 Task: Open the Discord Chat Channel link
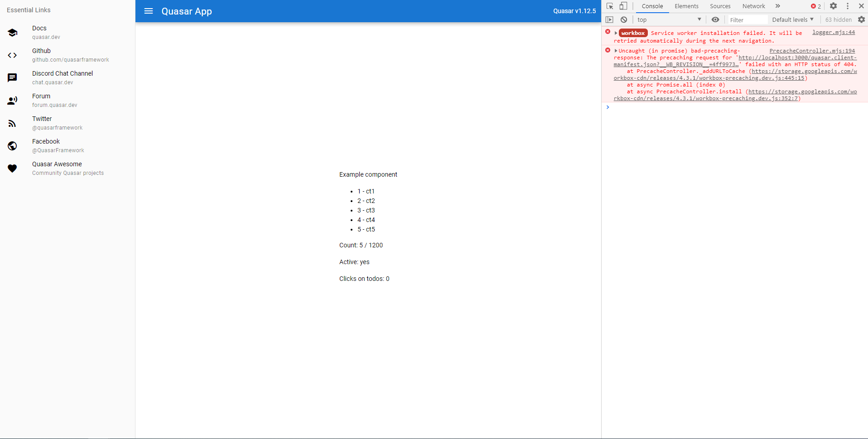(68, 78)
